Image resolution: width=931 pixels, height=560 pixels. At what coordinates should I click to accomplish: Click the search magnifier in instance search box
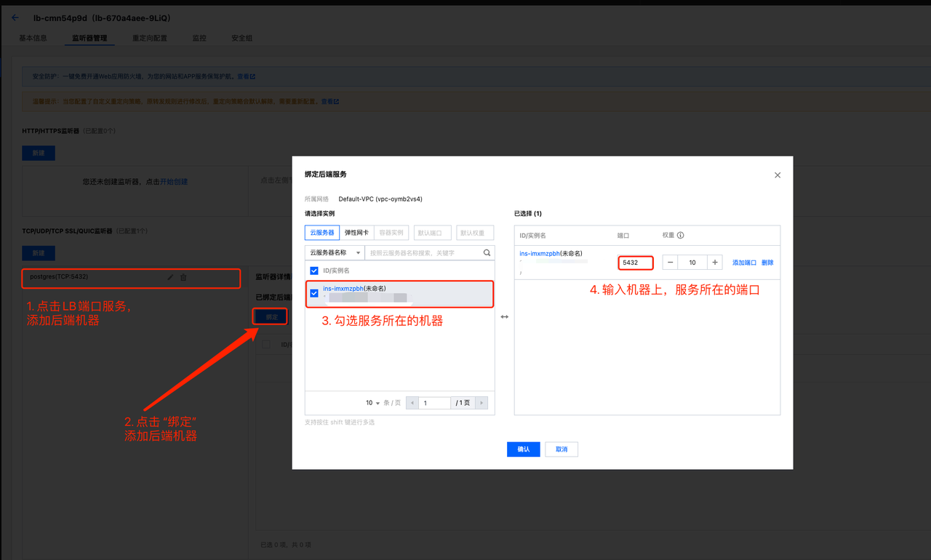487,252
